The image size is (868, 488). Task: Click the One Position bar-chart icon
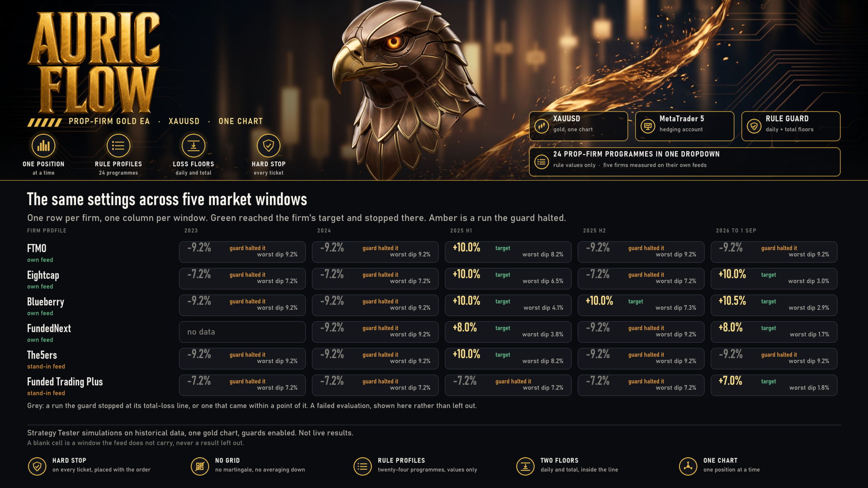pyautogui.click(x=43, y=145)
